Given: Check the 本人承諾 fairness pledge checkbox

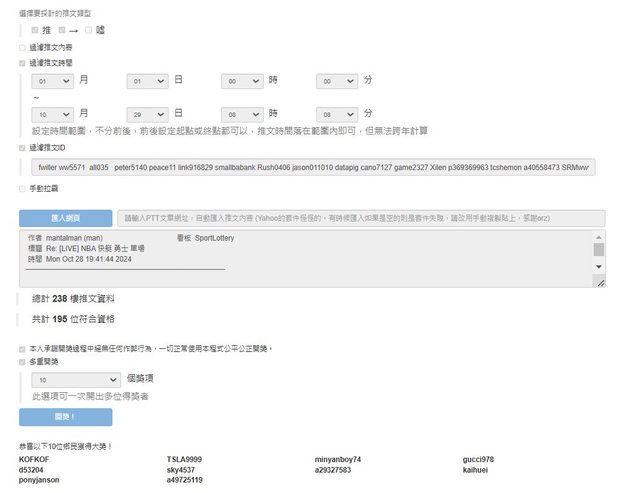Looking at the screenshot, I should click(x=23, y=348).
